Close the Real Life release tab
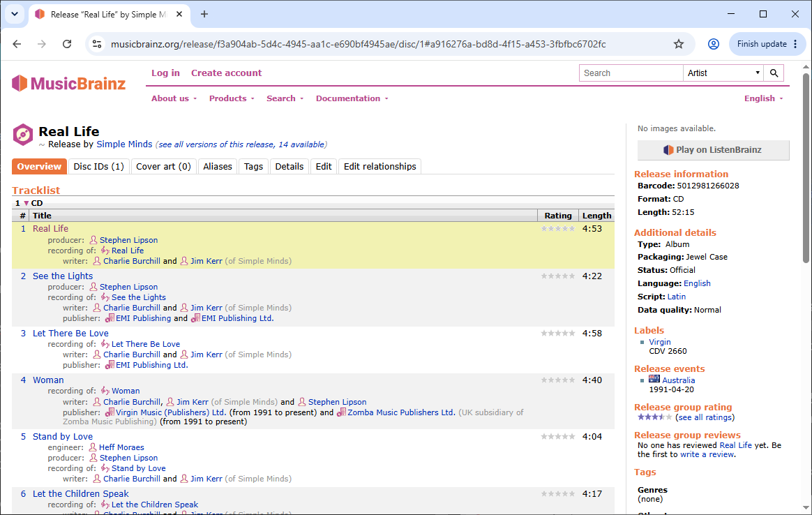Viewport: 812px width, 515px height. pos(179,14)
